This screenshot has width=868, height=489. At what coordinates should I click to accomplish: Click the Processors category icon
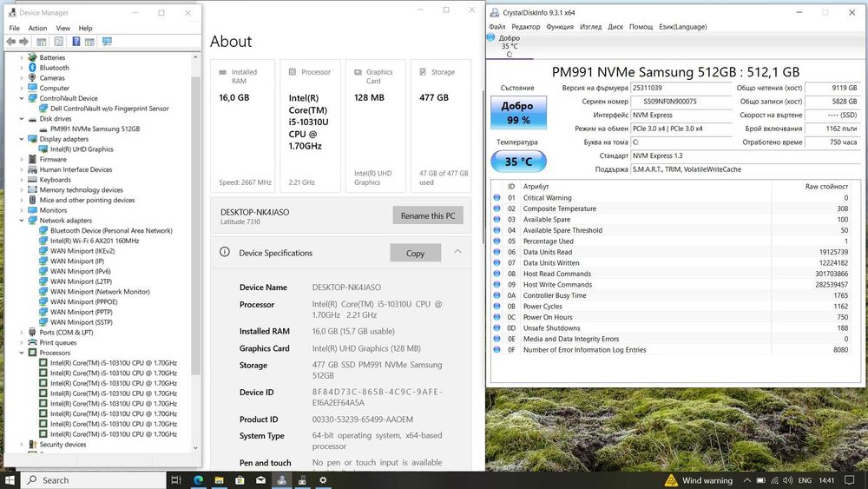pos(32,353)
